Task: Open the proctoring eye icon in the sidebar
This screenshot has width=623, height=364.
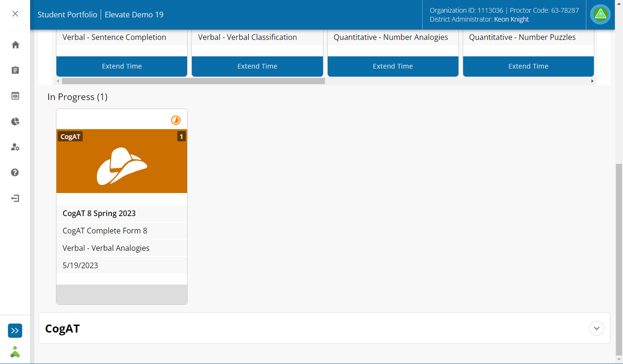Action: click(x=15, y=96)
